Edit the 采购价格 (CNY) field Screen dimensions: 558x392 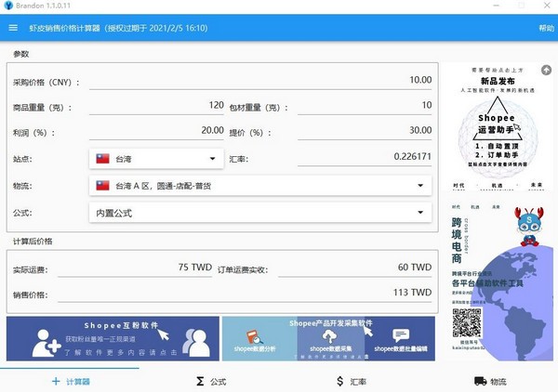coord(260,80)
